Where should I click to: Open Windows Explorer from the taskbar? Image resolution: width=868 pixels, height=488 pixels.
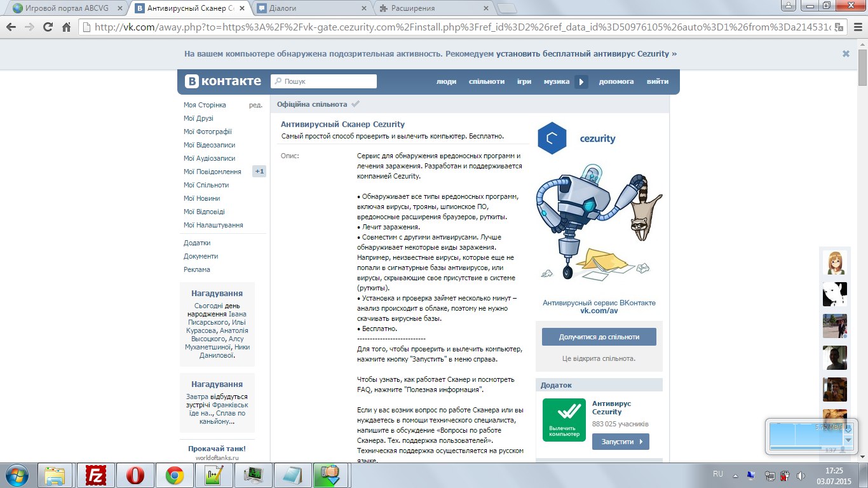point(56,475)
